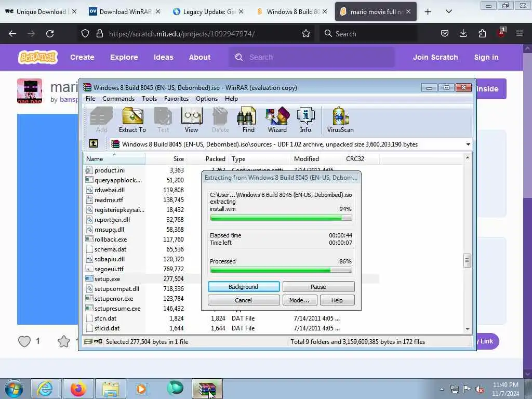Open Internet Explorer from the taskbar
Image resolution: width=532 pixels, height=399 pixels.
click(x=45, y=389)
